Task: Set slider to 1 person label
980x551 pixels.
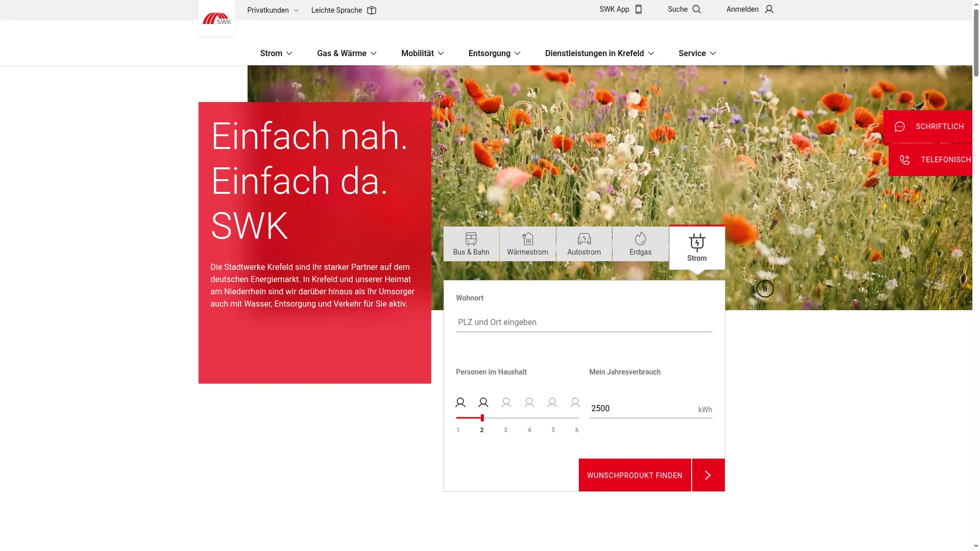Action: (x=458, y=430)
